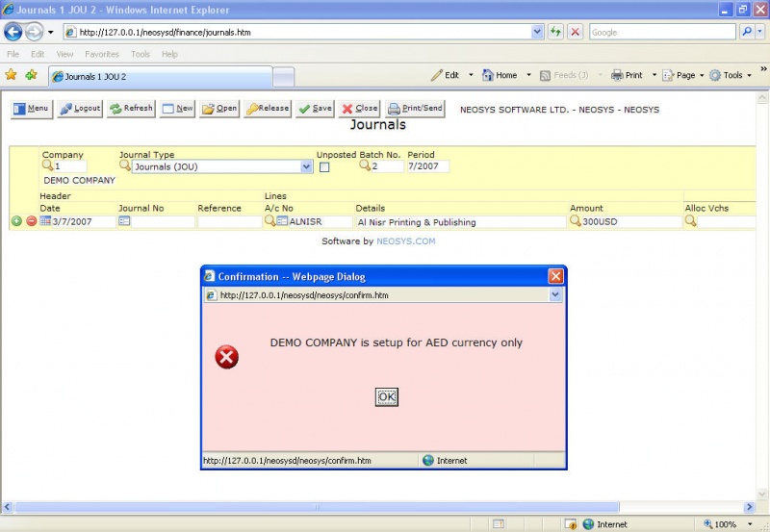This screenshot has width=770, height=532.
Task: Click the Journal No popup icon
Action: click(124, 221)
